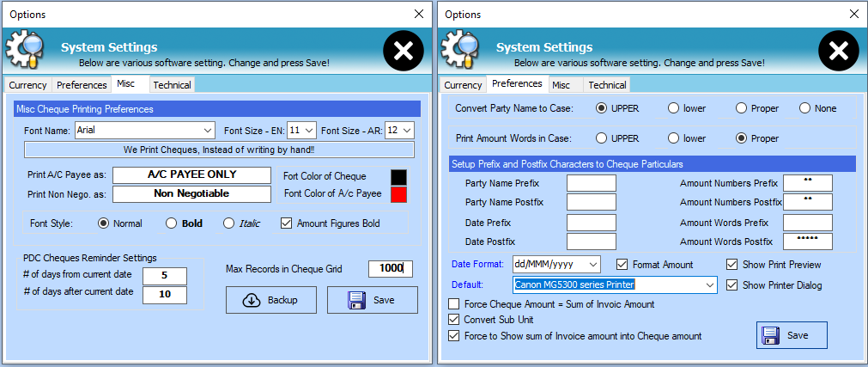The width and height of the screenshot is (868, 367).
Task: Close left Options window via title bar X
Action: point(418,14)
